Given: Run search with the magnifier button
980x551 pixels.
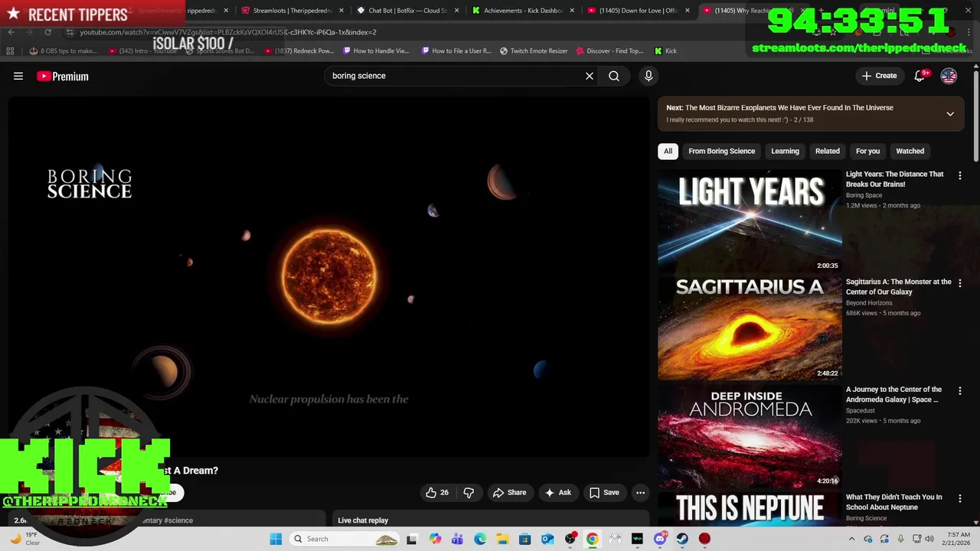Looking at the screenshot, I should pyautogui.click(x=614, y=76).
